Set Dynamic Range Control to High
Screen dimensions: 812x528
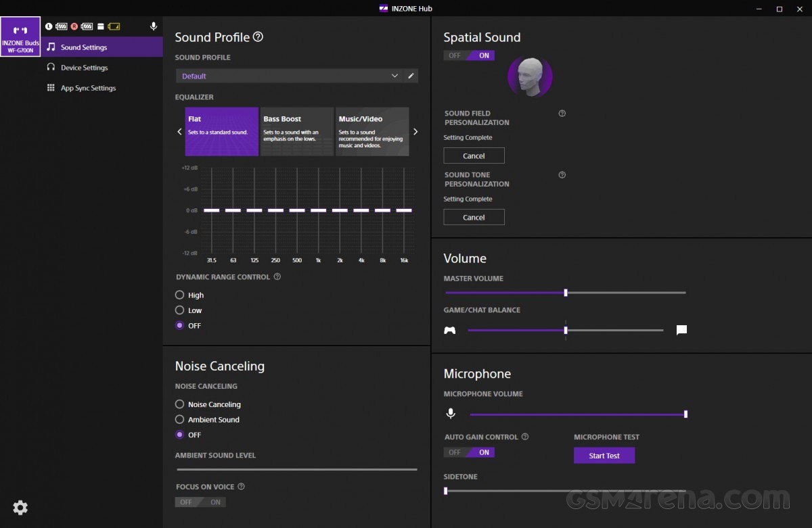[x=179, y=295]
